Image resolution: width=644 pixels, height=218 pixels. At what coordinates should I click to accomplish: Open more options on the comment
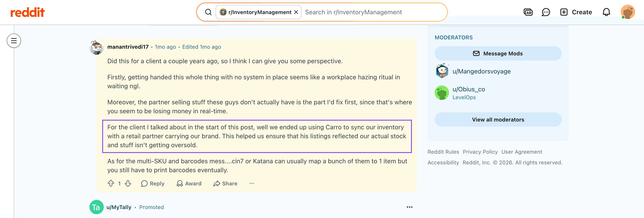[252, 184]
